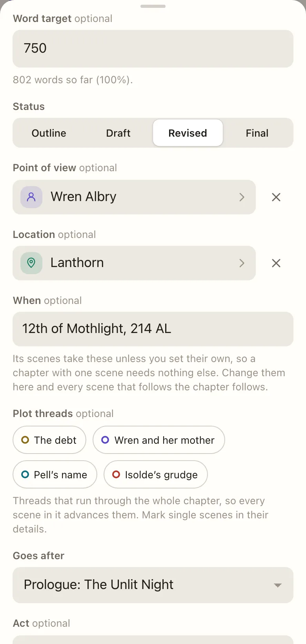Click the purple ring on Wren and her mother

[105, 440]
